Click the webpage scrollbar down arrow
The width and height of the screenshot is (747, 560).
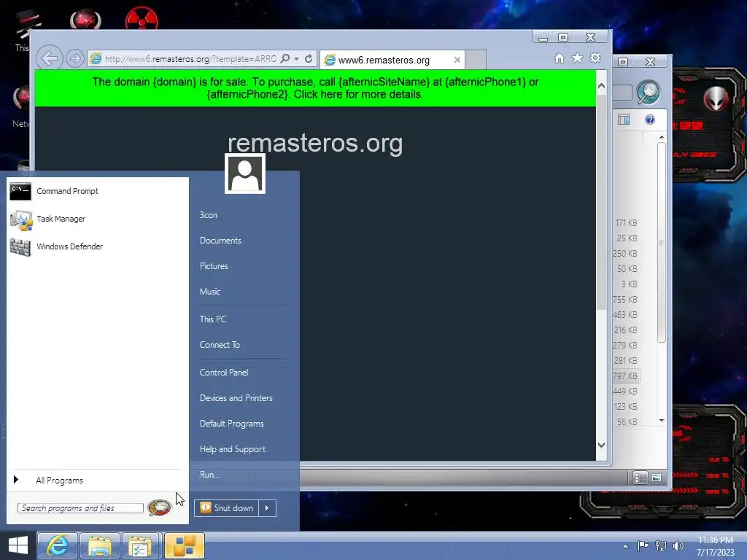601,445
